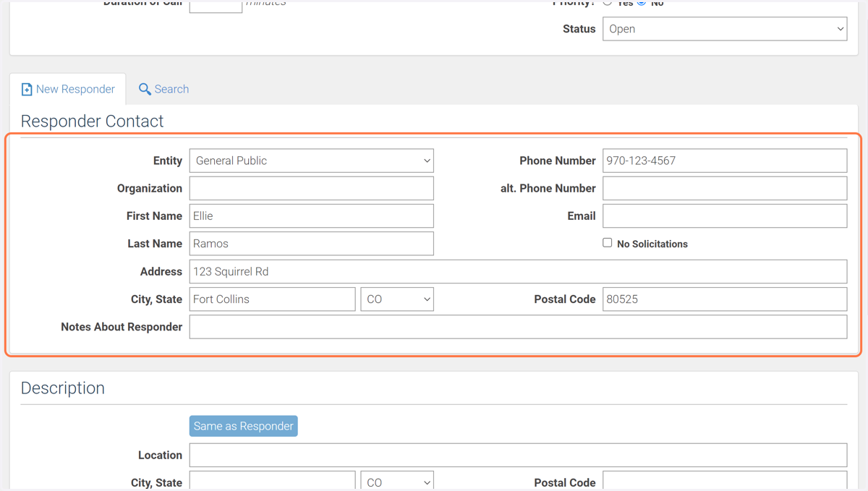Click the Entity label
This screenshot has width=868, height=491.
[x=168, y=161]
